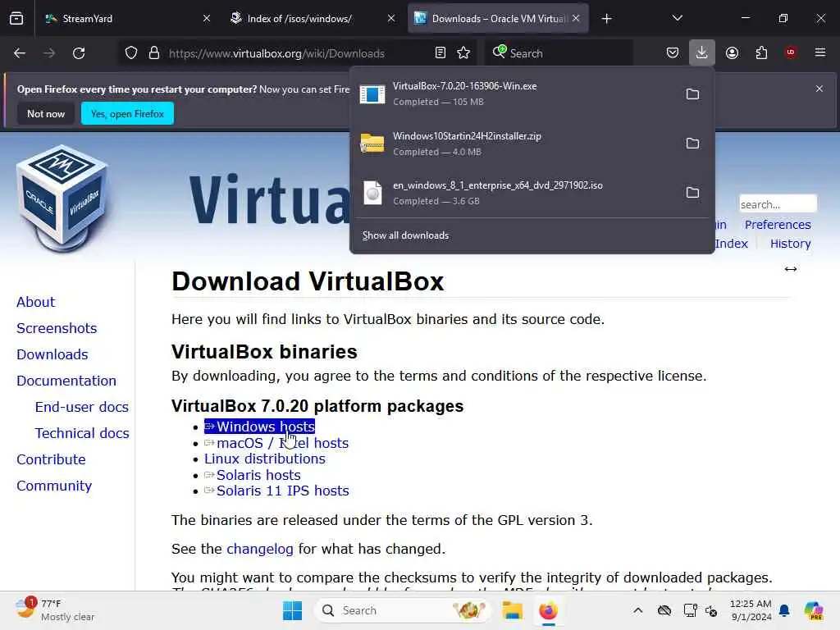Bookmark this page with star

tap(463, 52)
